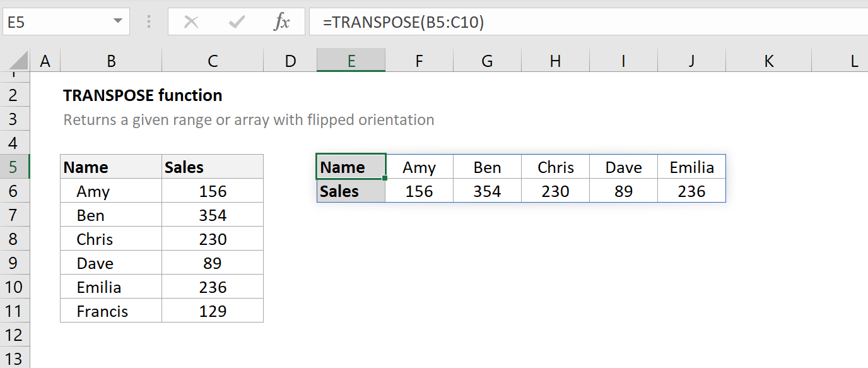Click the three-dot divider next to Name Box

[x=149, y=21]
